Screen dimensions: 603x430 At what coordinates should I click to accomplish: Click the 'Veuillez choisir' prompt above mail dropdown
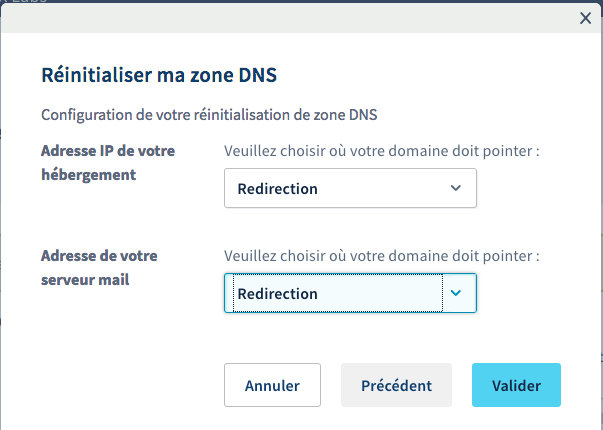(x=382, y=256)
